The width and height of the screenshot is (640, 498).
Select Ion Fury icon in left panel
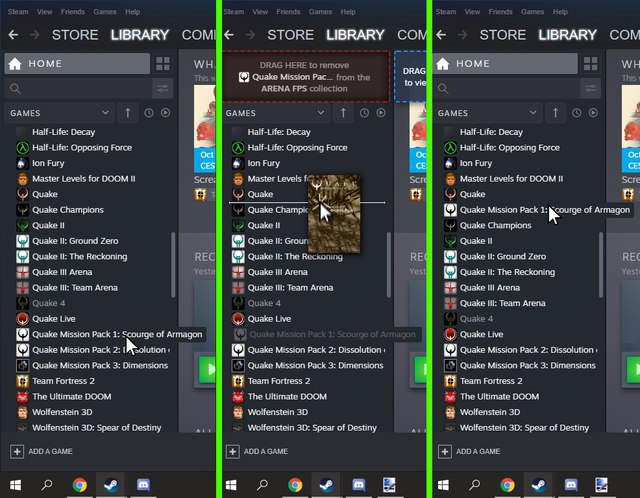click(22, 163)
